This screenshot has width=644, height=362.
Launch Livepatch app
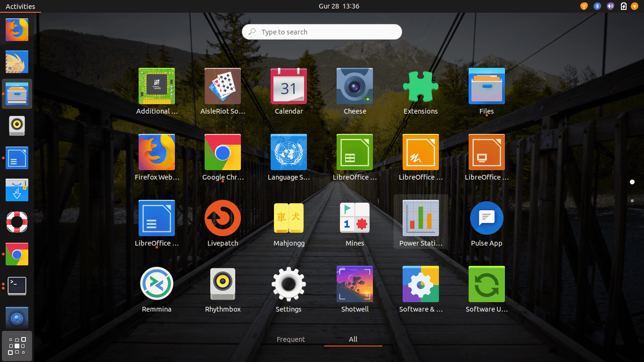(x=223, y=218)
